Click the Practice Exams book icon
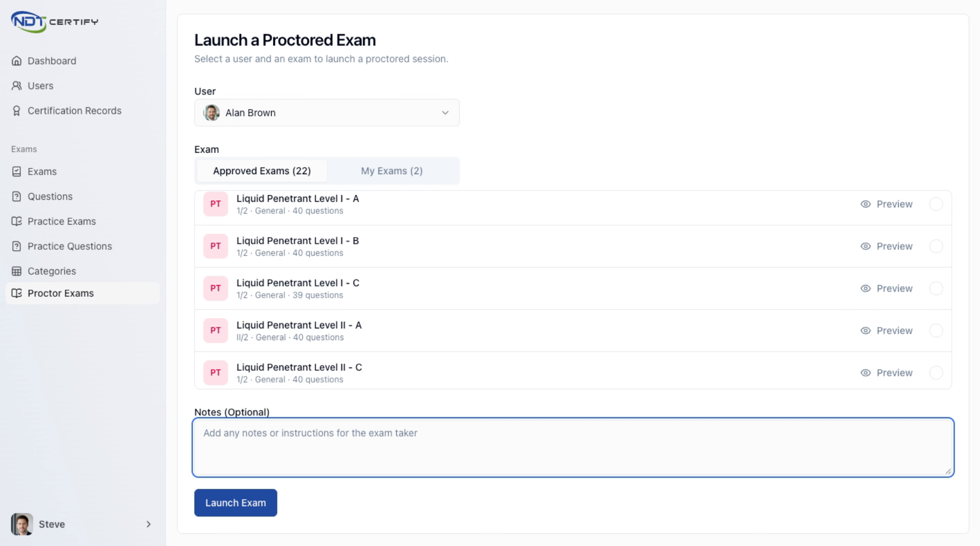Viewport: 980px width, 546px height. pos(17,221)
